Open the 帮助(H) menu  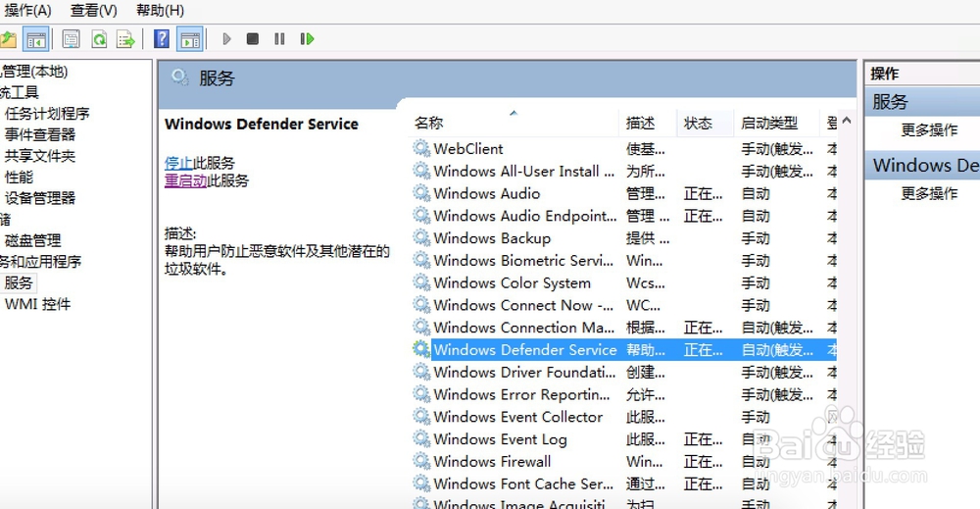[x=160, y=11]
